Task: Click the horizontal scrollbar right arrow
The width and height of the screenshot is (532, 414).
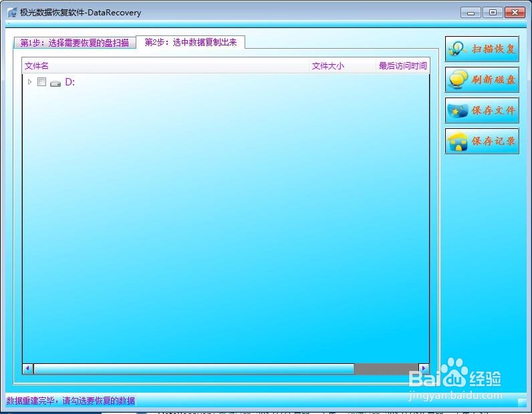Action: tap(424, 368)
